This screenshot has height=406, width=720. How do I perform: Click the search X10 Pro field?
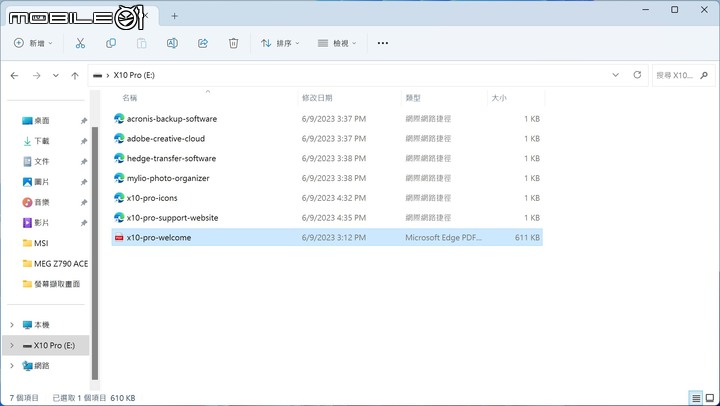684,75
